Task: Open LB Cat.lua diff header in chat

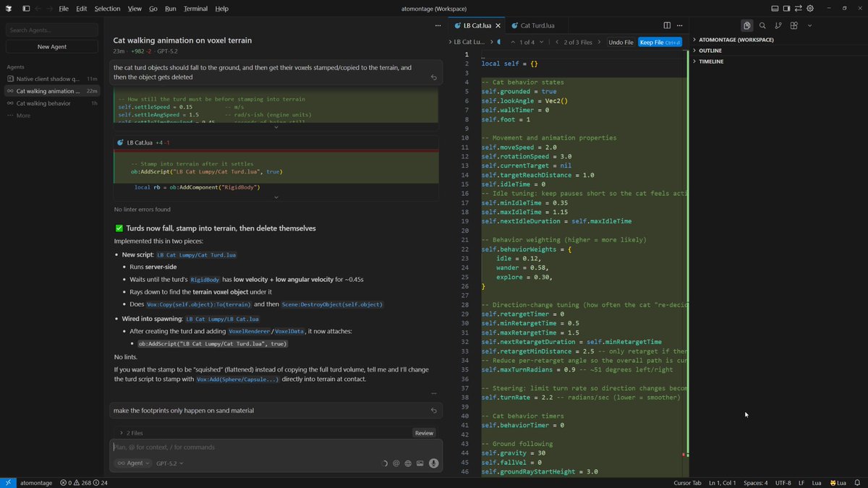Action: (x=276, y=142)
